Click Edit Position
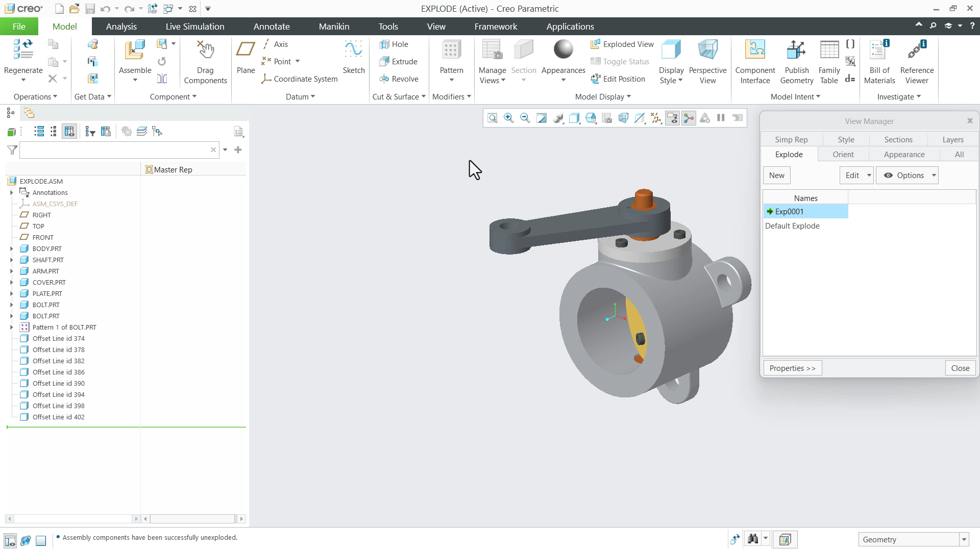The width and height of the screenshot is (980, 551). point(618,79)
